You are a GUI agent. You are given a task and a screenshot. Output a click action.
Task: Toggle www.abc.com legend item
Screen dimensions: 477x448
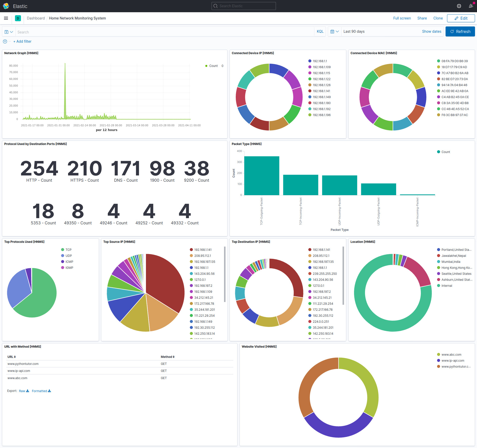pyautogui.click(x=451, y=354)
